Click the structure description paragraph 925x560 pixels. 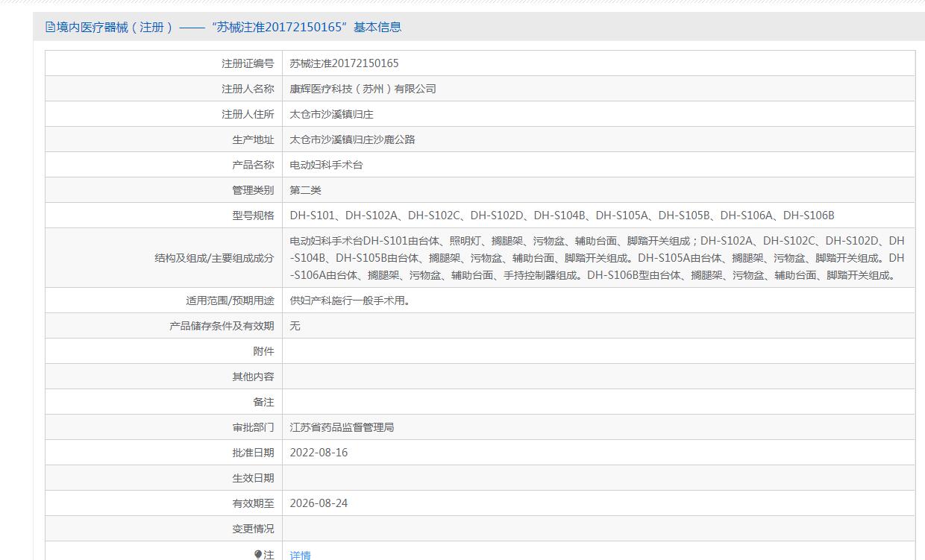coord(598,258)
